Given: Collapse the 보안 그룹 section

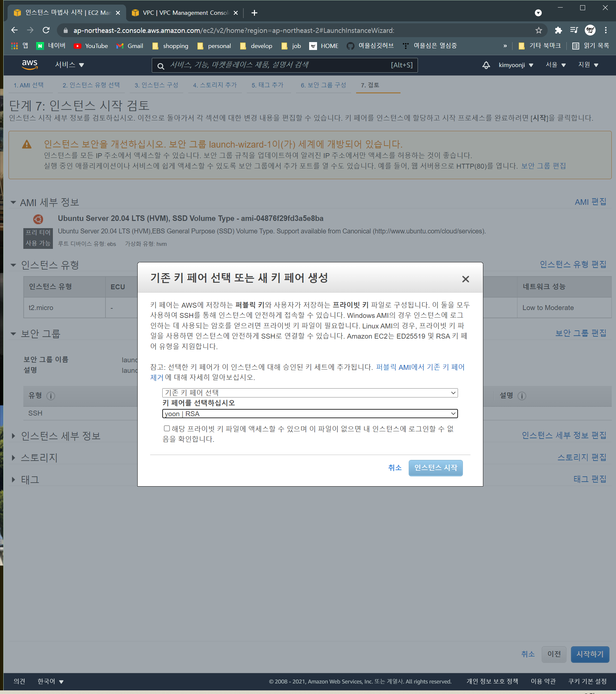Looking at the screenshot, I should (13, 334).
